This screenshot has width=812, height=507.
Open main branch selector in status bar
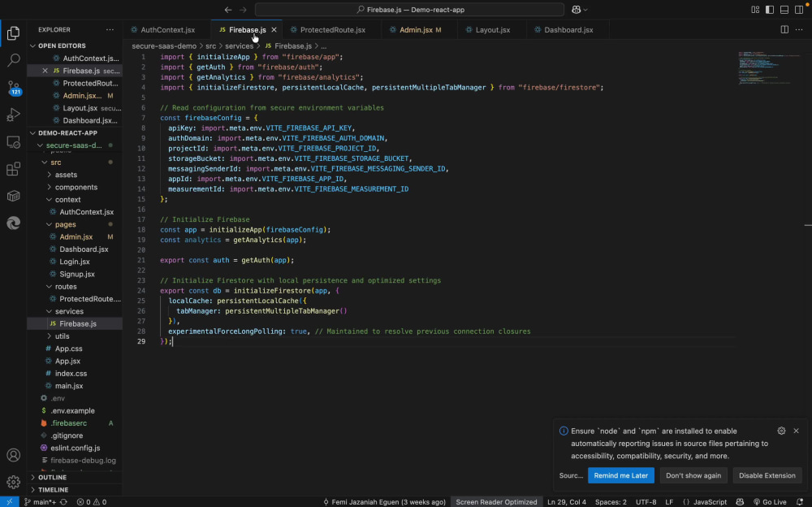[40, 502]
